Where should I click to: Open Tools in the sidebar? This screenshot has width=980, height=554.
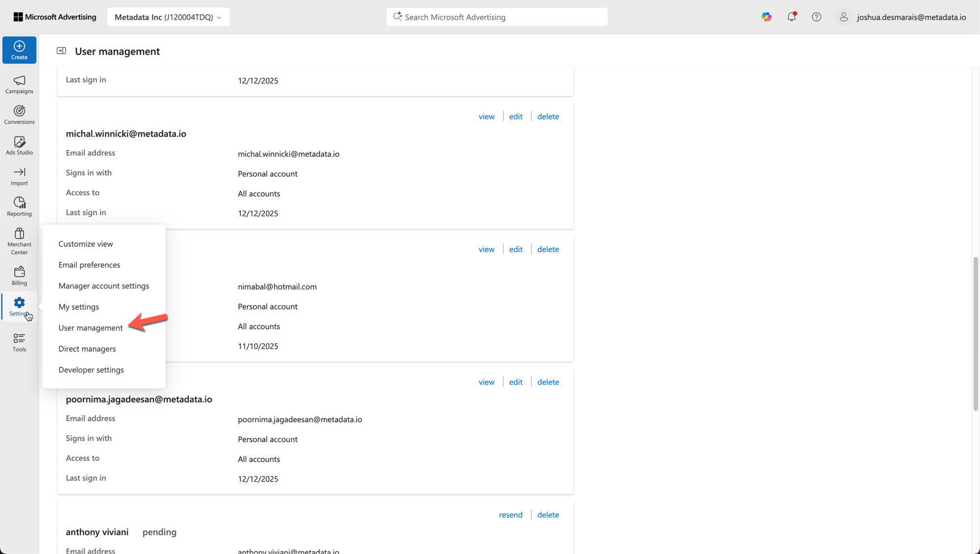click(19, 342)
